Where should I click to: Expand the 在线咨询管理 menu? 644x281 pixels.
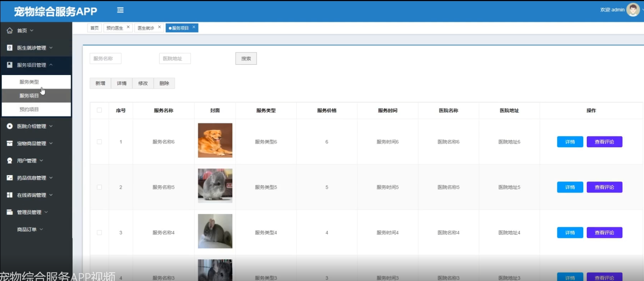pos(51,195)
